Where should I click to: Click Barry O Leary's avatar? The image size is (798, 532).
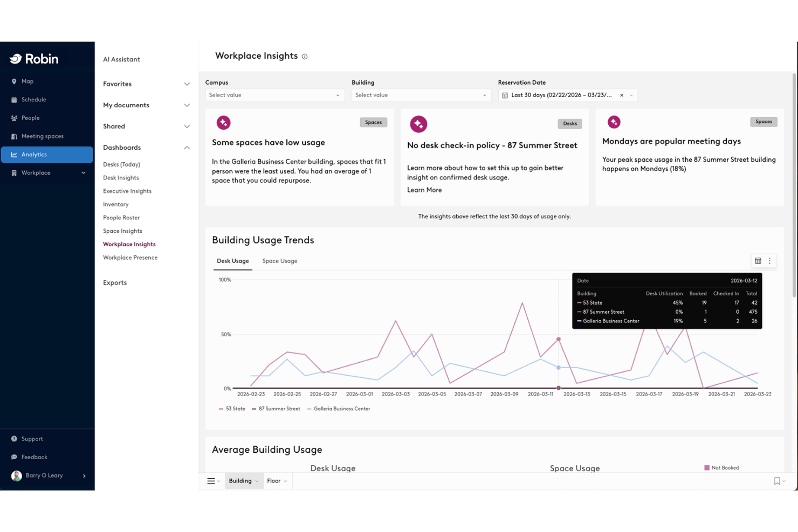[17, 475]
